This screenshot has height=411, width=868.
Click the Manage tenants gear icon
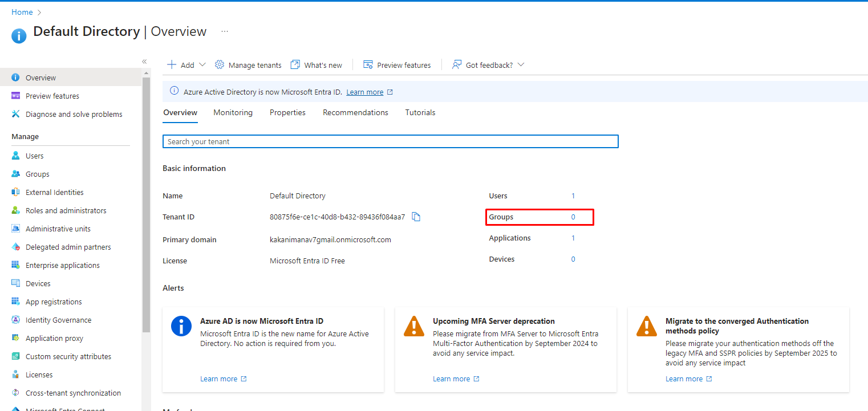(x=220, y=64)
